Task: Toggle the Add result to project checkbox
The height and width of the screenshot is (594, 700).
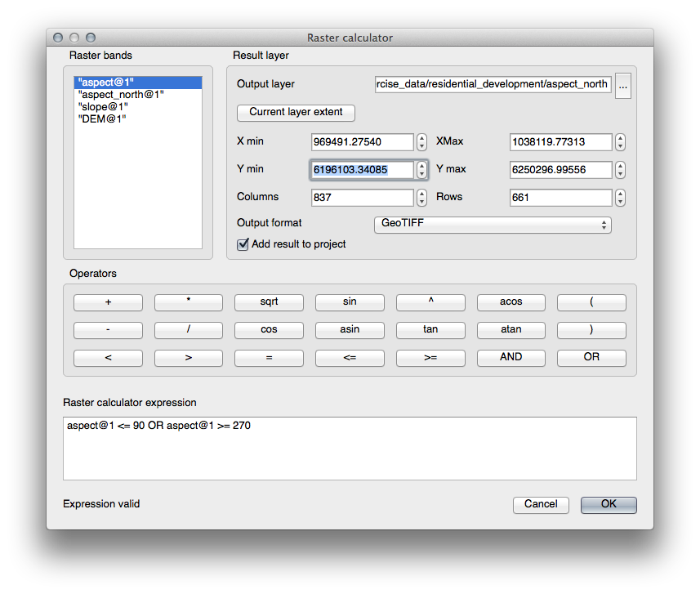Action: (x=243, y=243)
